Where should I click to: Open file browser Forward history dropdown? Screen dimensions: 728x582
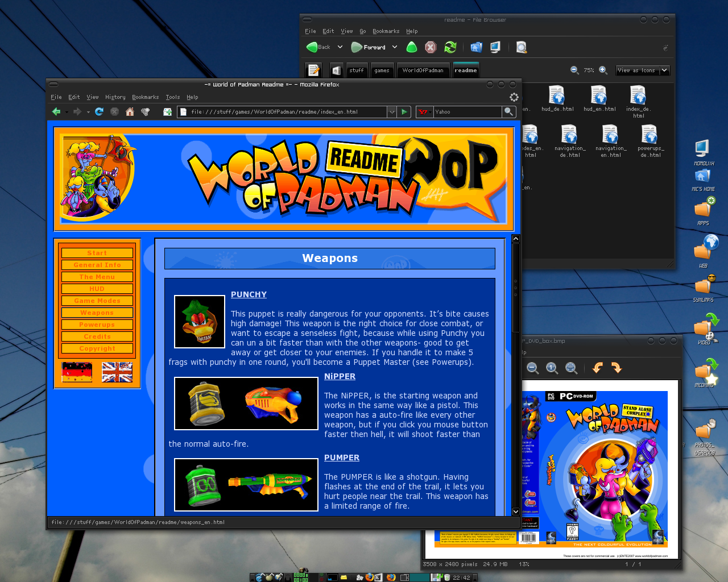coord(395,47)
